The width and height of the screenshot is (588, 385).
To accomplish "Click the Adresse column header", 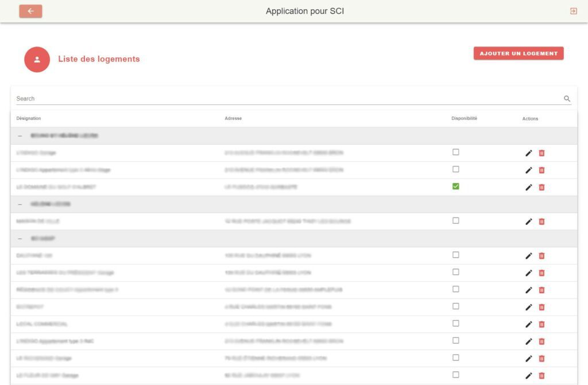I will pyautogui.click(x=233, y=119).
